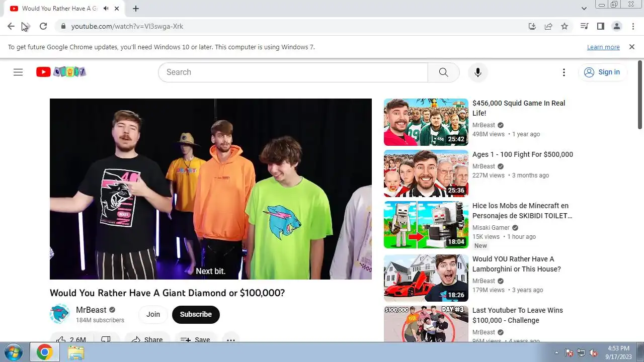
Task: Click the YouTube search field
Action: coord(293,72)
